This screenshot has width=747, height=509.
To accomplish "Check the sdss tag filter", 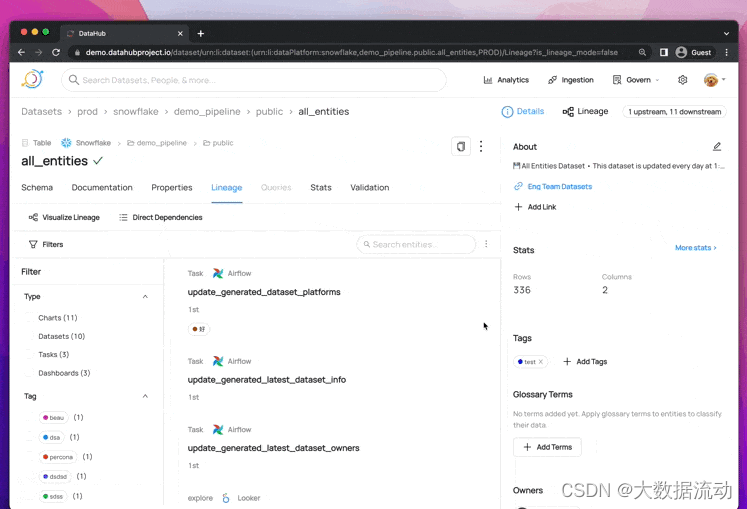I will pos(30,496).
